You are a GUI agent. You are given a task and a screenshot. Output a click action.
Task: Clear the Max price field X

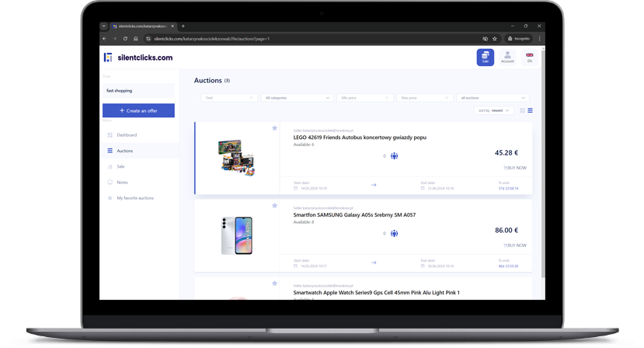pos(447,98)
